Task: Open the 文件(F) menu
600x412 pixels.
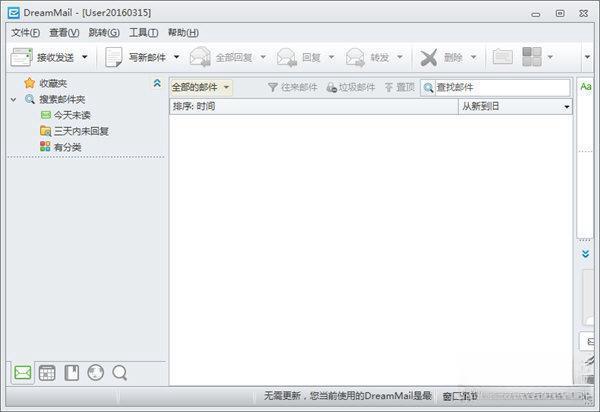Action: 25,33
